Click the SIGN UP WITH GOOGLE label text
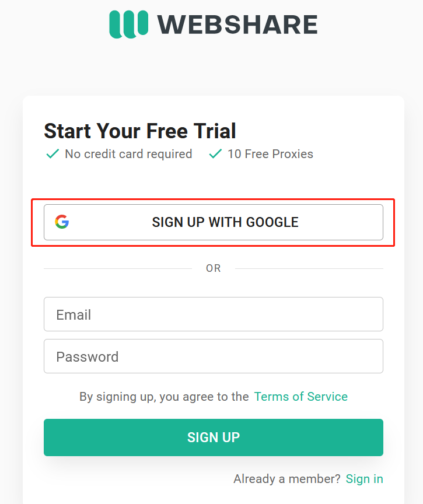The image size is (423, 504). coord(225,222)
